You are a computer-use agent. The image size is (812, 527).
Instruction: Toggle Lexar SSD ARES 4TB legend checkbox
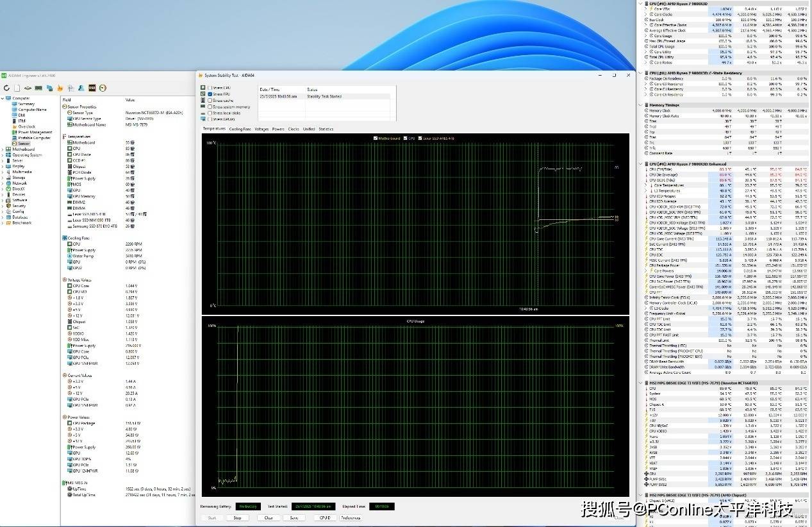coord(420,138)
